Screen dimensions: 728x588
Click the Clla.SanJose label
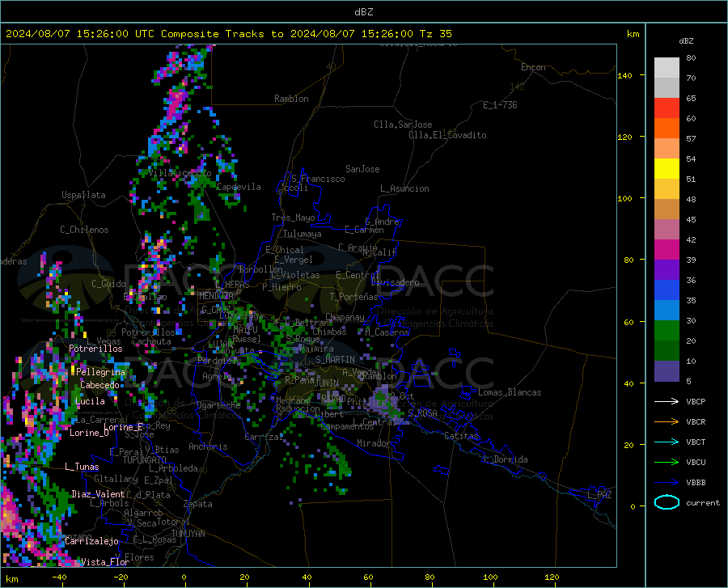[403, 125]
